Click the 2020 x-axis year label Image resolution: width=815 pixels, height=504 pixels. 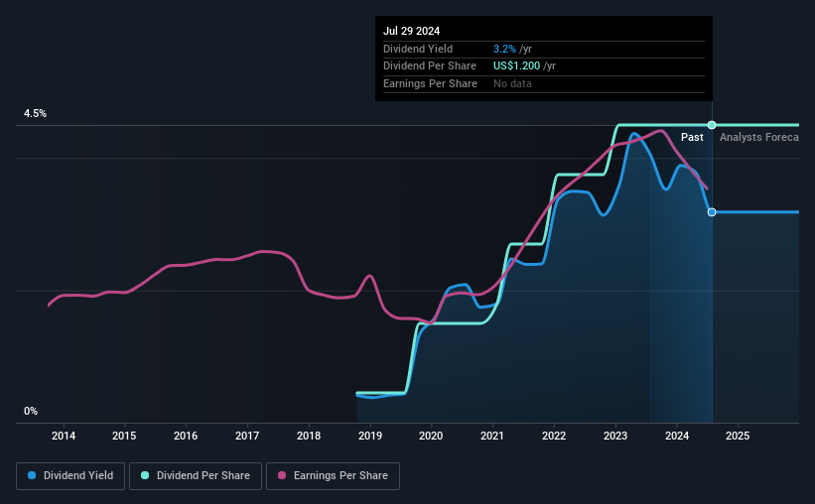click(431, 436)
